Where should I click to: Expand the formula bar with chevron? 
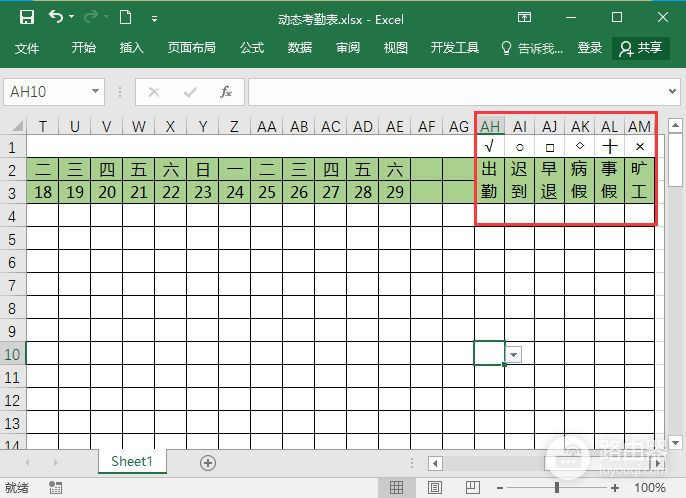(x=672, y=91)
